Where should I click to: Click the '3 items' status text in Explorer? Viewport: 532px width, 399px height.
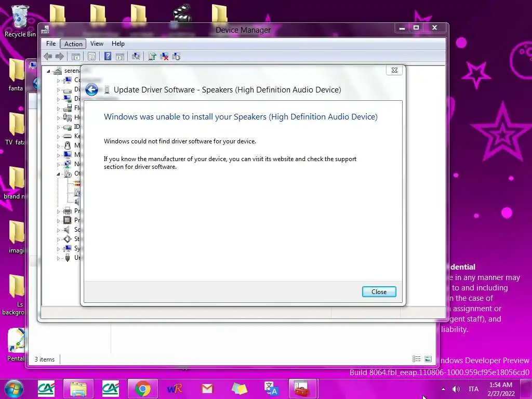45,360
